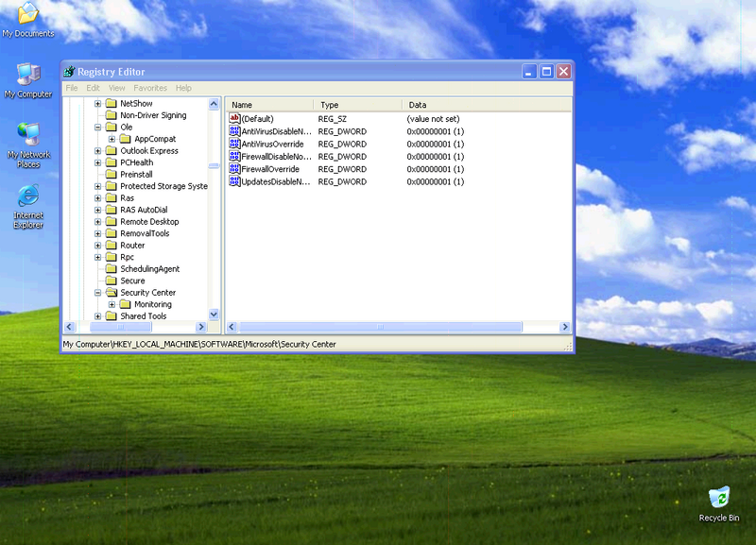Image resolution: width=756 pixels, height=545 pixels.
Task: Collapse the Security Center key
Action: coord(98,293)
